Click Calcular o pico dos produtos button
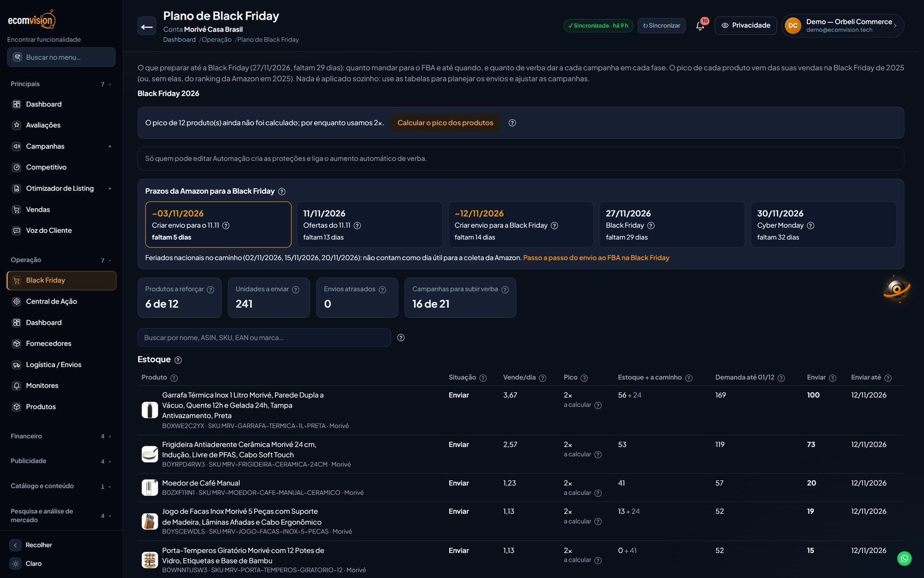The image size is (924, 578). pos(445,123)
